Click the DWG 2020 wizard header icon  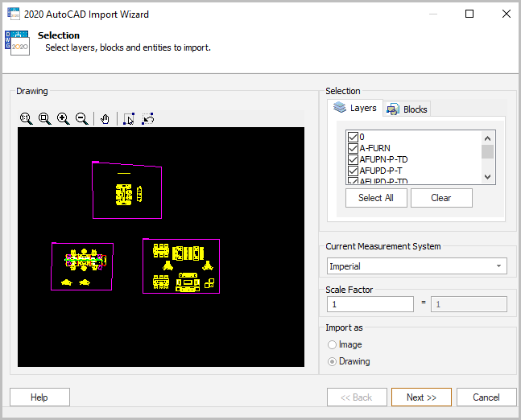click(17, 43)
